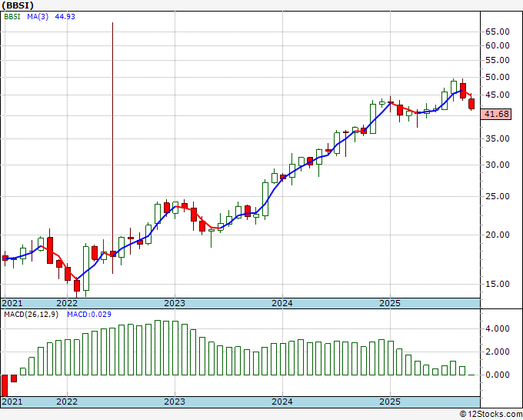523x420 pixels.
Task: Click the 25.00 price axis label
Action: pyautogui.click(x=498, y=196)
